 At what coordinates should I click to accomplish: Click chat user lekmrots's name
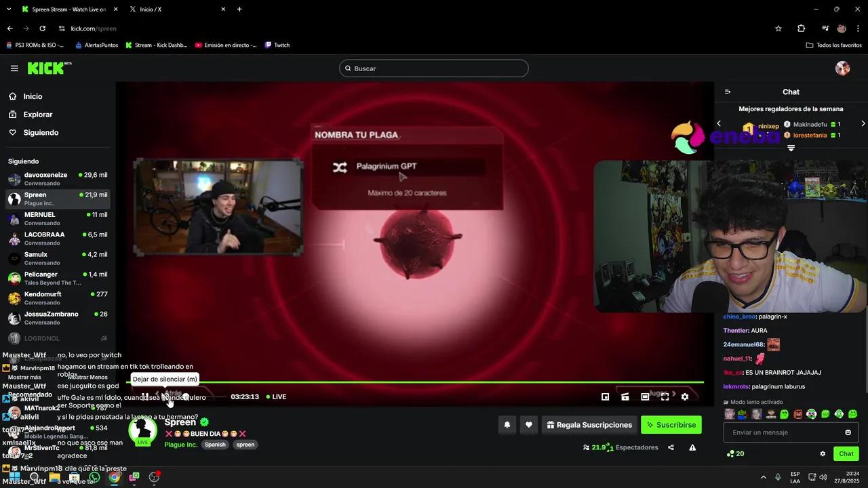(736, 386)
